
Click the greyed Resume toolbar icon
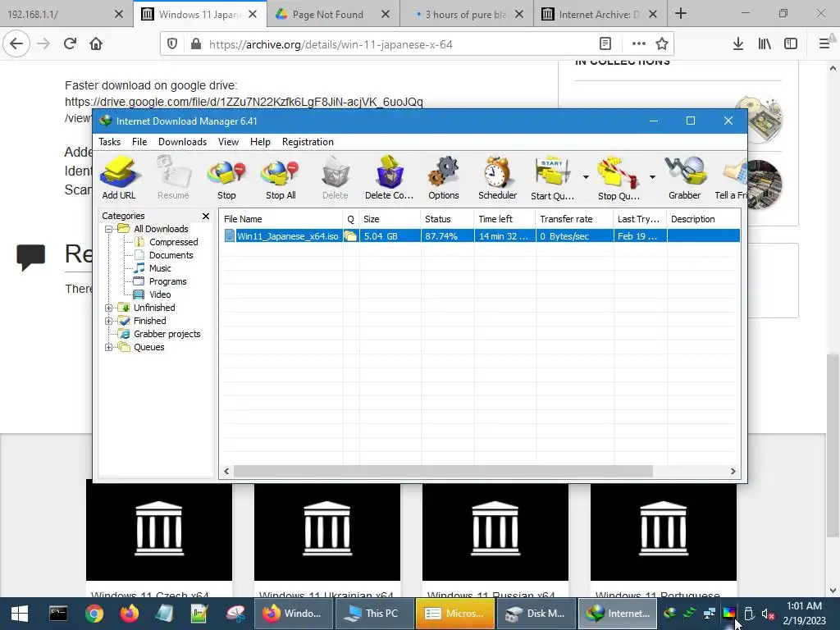[173, 178]
